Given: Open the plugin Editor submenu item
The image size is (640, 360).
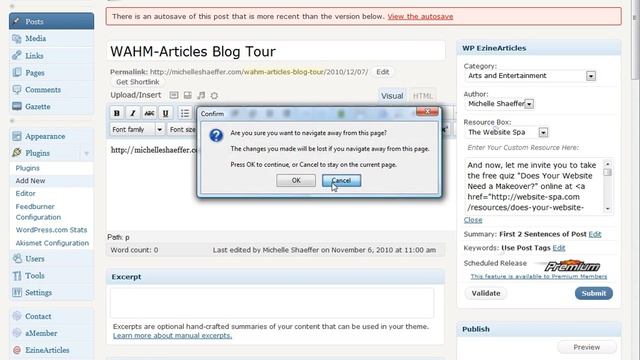Looking at the screenshot, I should [x=25, y=193].
